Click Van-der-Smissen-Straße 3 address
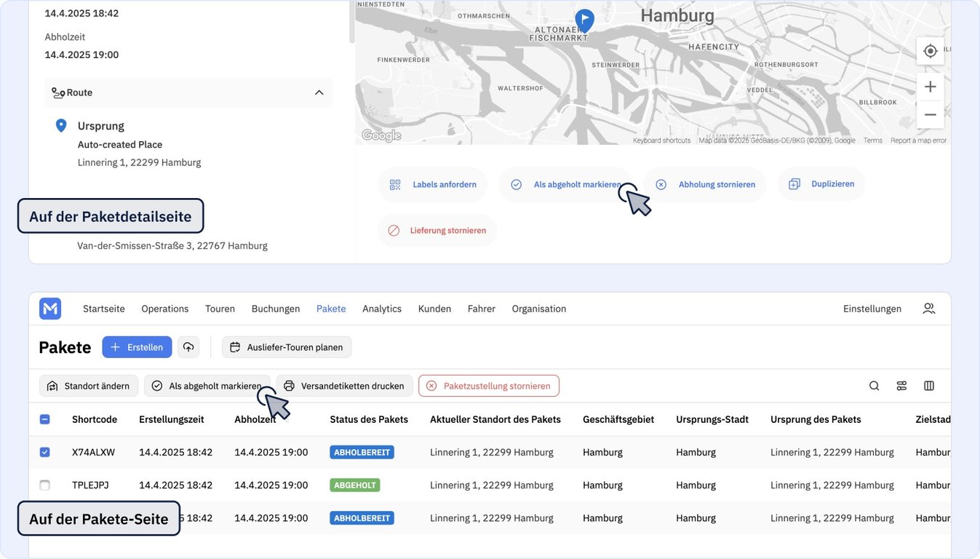The width and height of the screenshot is (980, 559). (172, 246)
